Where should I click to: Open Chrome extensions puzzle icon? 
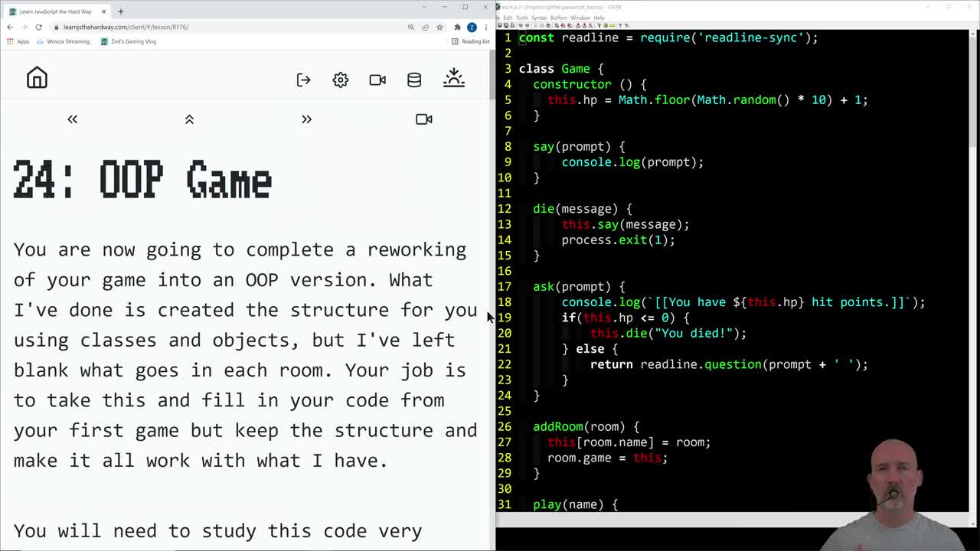pos(457,27)
